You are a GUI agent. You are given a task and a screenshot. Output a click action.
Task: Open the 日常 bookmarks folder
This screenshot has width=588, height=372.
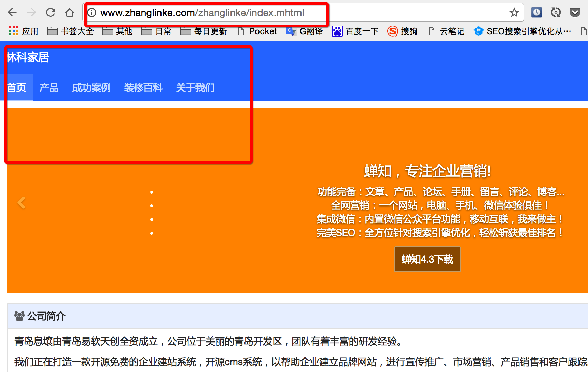pos(156,31)
